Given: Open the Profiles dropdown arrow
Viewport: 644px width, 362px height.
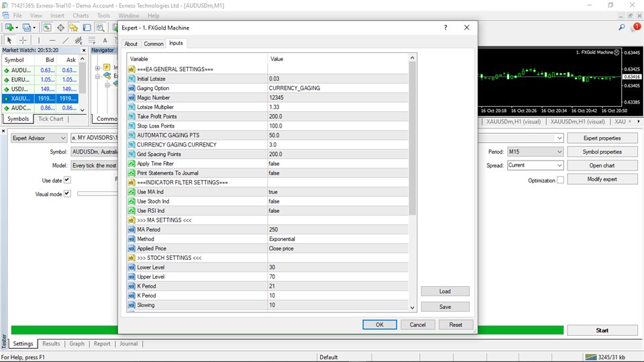Looking at the screenshot, I should [x=34, y=28].
